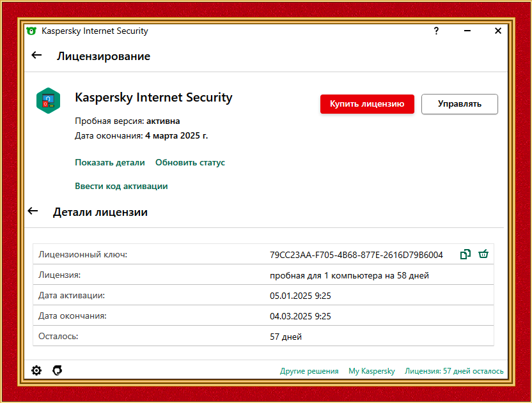Go back using arrow beside Детали лицензии
532x403 pixels.
pos(33,211)
